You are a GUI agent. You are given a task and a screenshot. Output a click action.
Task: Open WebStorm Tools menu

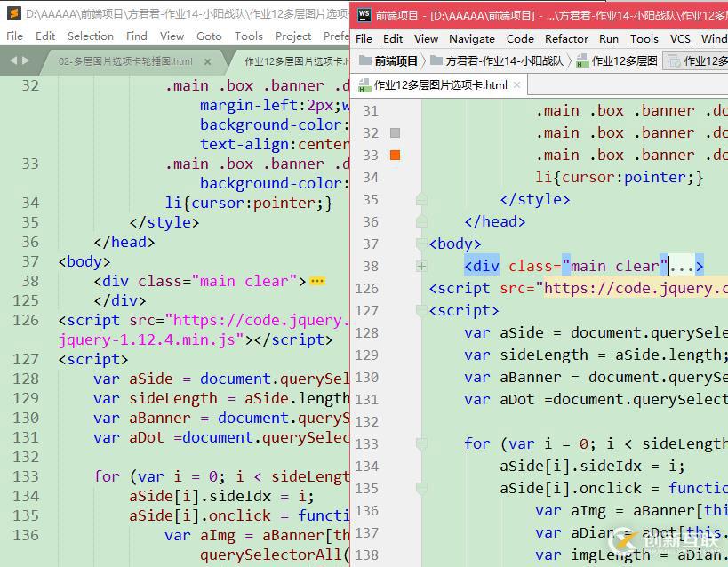644,39
